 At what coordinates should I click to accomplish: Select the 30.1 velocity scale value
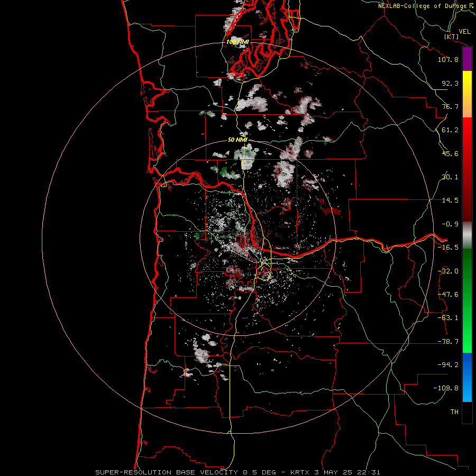(x=450, y=177)
